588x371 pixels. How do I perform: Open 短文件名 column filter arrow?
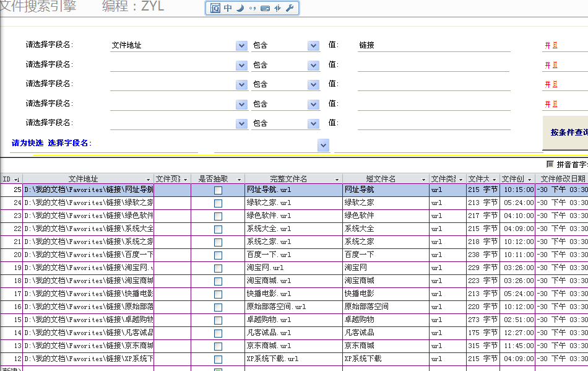point(424,180)
